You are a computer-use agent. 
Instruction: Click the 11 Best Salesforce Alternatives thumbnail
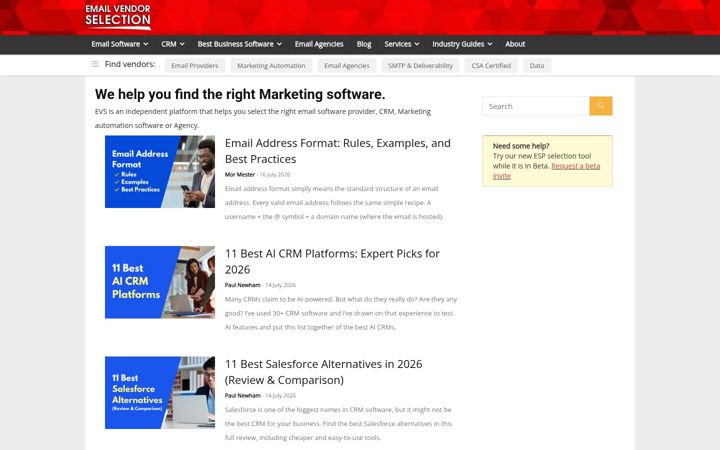pyautogui.click(x=160, y=393)
